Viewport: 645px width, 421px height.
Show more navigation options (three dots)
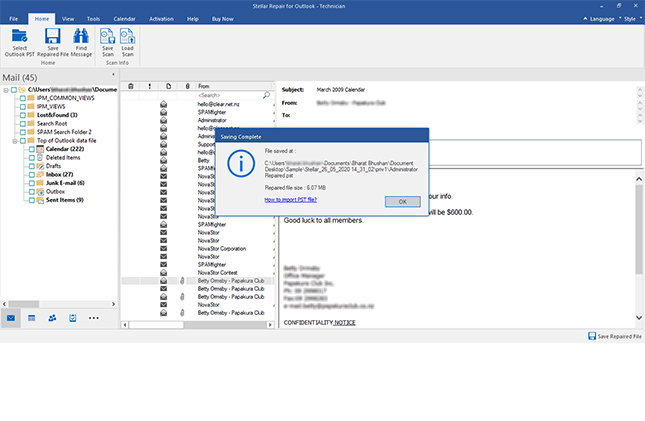coord(94,318)
